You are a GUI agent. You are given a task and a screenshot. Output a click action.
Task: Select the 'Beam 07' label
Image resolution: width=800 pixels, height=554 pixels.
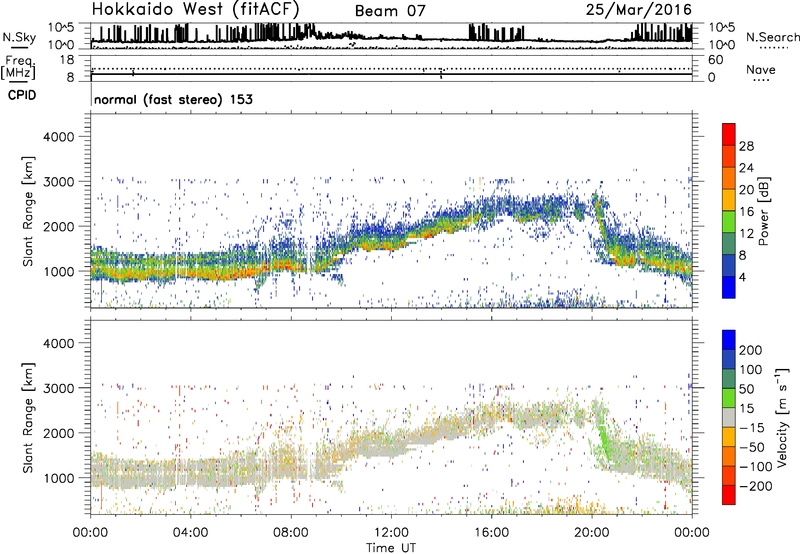(x=390, y=11)
